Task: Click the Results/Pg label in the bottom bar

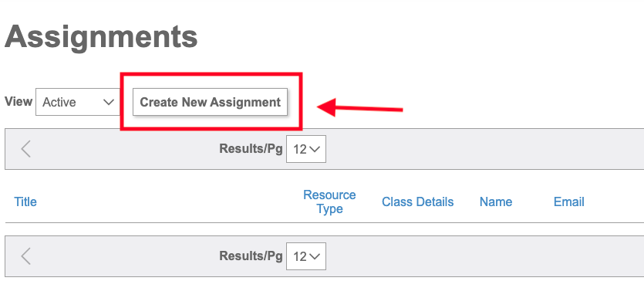Action: pos(251,256)
